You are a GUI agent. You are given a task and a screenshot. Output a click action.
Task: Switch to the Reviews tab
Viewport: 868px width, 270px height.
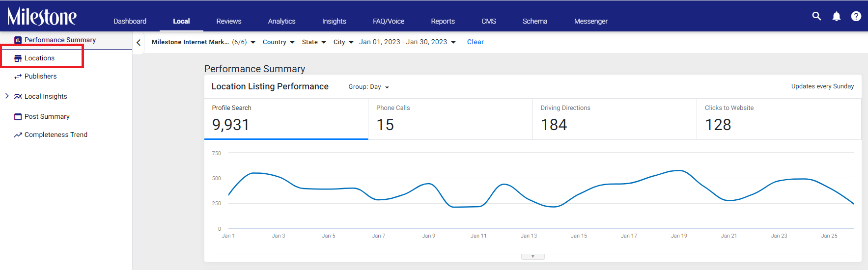click(229, 21)
